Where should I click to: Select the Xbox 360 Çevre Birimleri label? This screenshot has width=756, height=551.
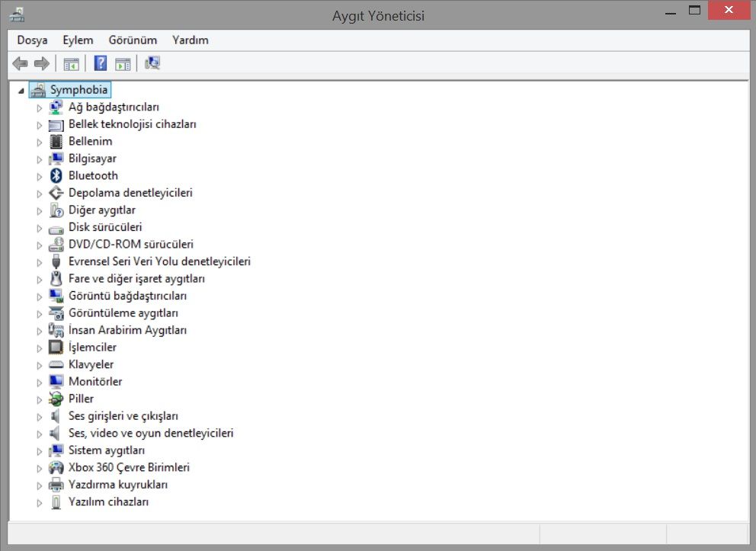pos(130,467)
